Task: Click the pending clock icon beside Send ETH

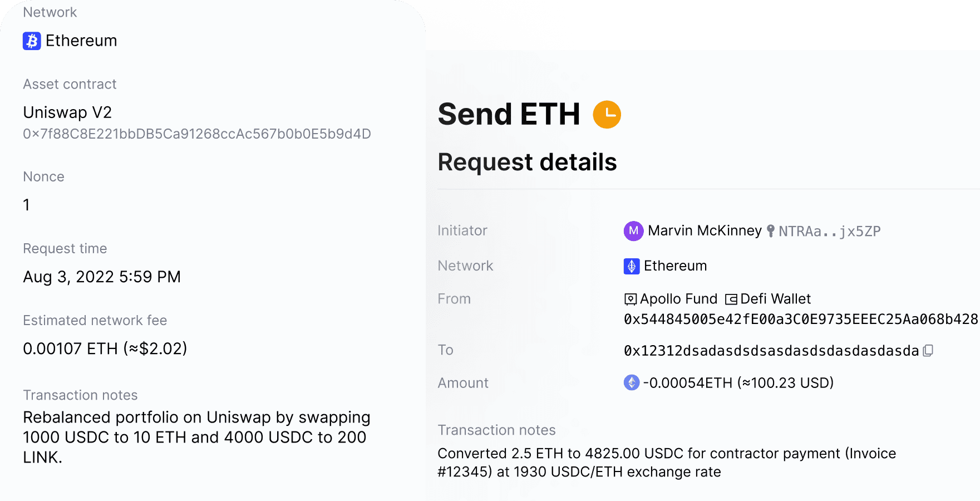Action: pos(607,114)
